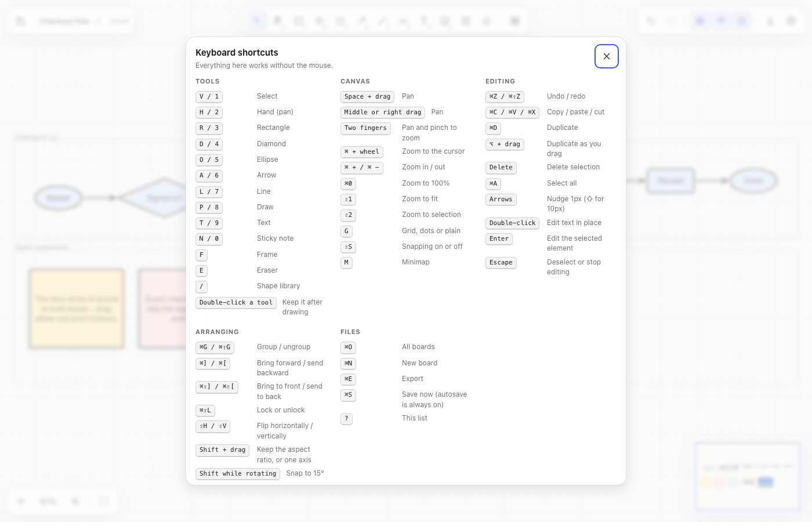Click the 'Middle or right drag' key label
Viewport: 812px width, 522px height.
pos(383,113)
